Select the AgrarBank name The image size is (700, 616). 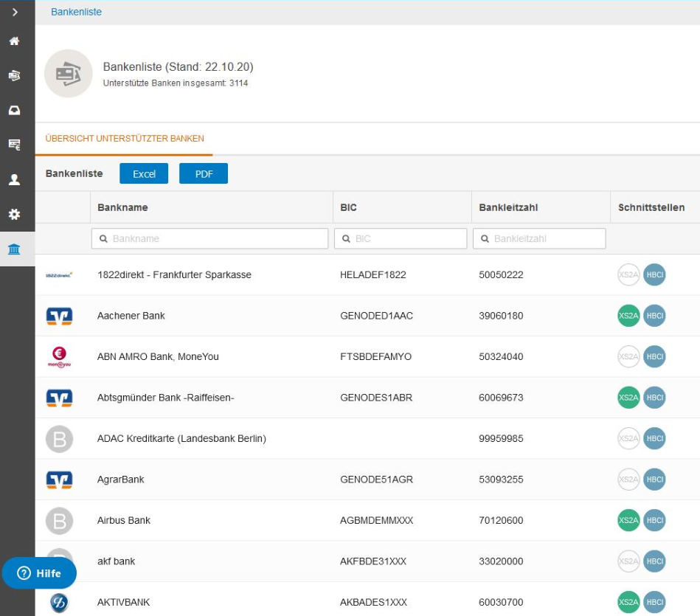(x=120, y=480)
